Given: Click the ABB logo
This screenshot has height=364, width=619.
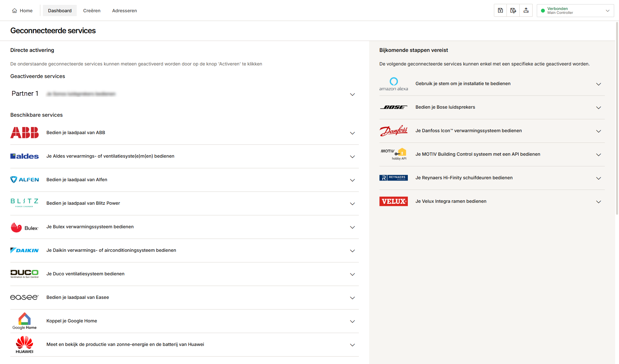Looking at the screenshot, I should tap(25, 133).
